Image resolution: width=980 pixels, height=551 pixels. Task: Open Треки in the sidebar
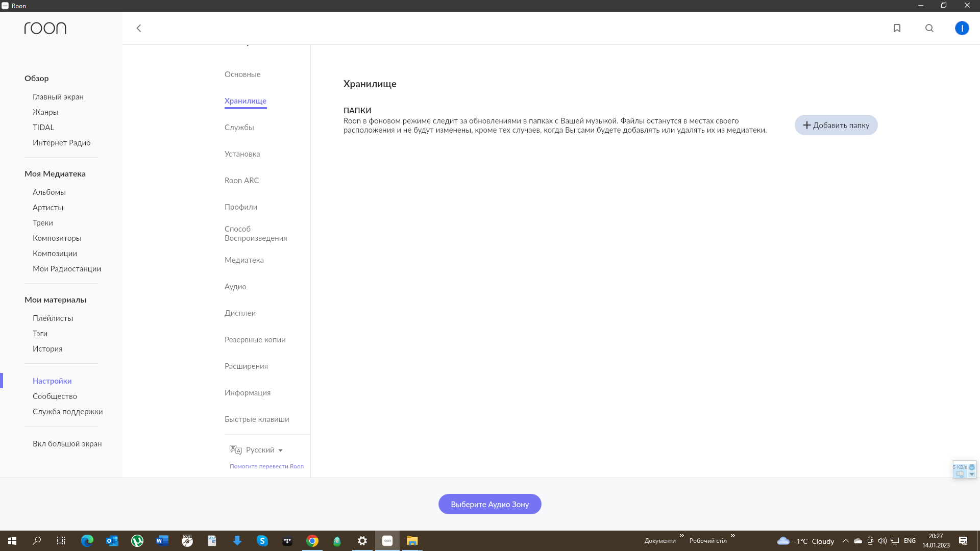43,222
